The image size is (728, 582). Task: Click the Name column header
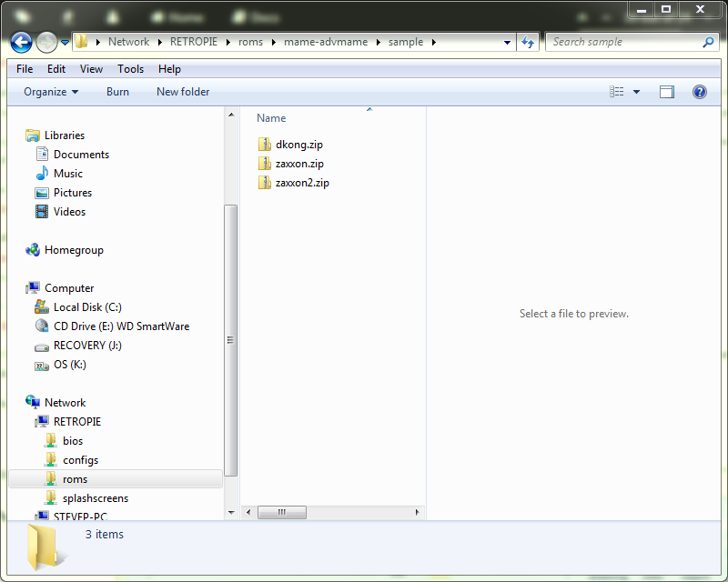tap(271, 118)
